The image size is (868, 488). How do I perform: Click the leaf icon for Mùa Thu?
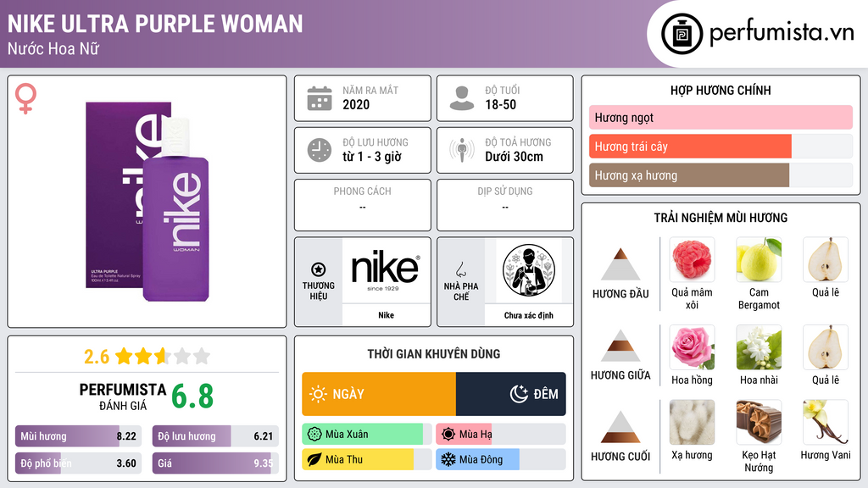314,459
